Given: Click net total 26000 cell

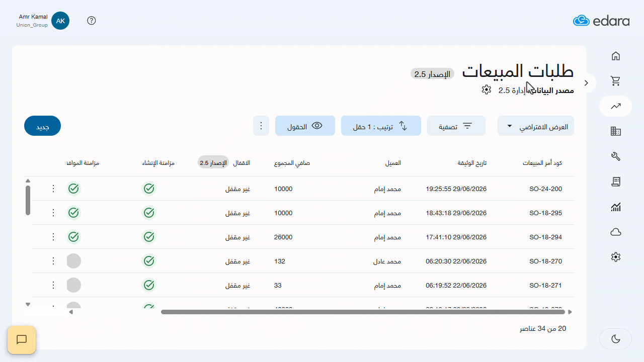Looking at the screenshot, I should pyautogui.click(x=283, y=237).
